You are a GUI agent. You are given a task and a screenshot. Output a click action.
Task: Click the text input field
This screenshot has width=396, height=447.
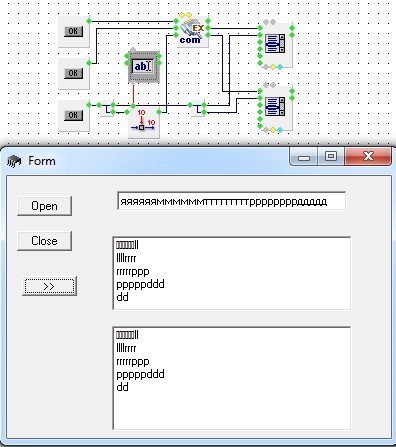tap(232, 201)
